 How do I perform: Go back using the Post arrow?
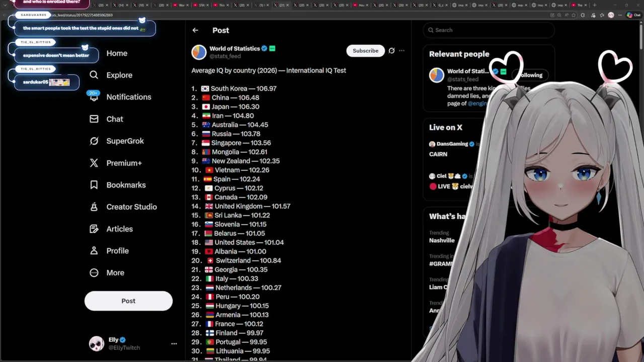[195, 30]
